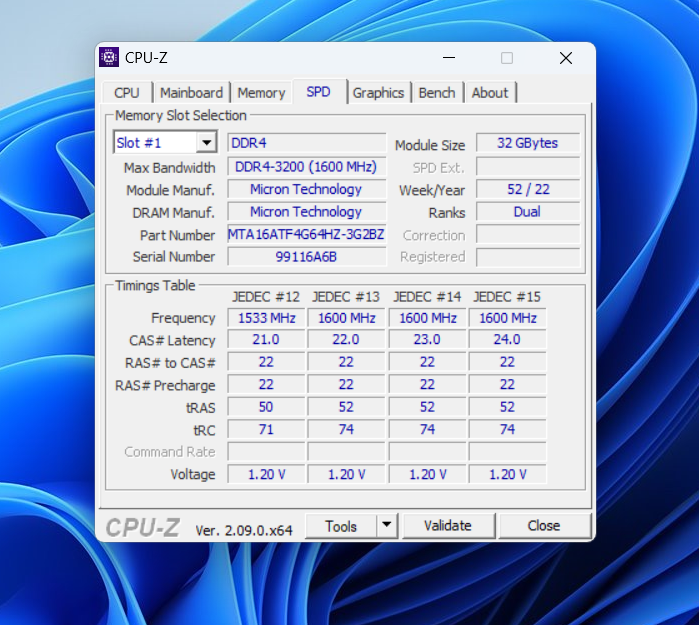
Task: Expand the Slot #1 dropdown arrow
Action: [x=206, y=143]
